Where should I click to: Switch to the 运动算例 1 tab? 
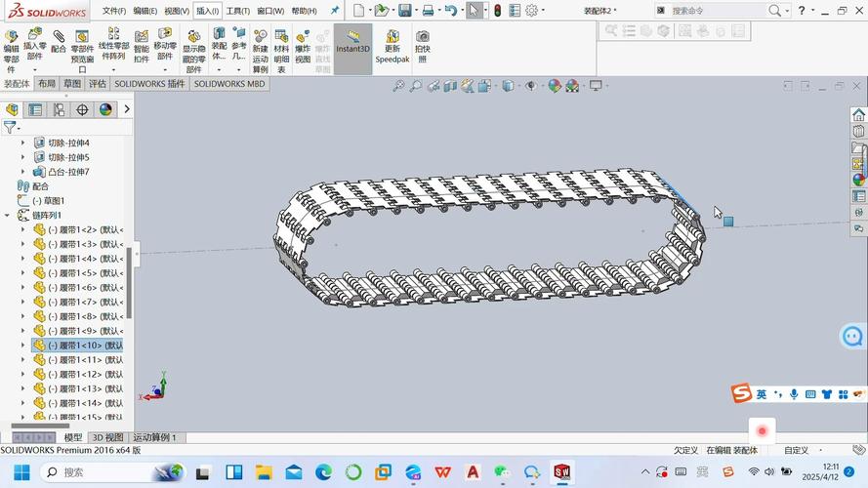154,437
